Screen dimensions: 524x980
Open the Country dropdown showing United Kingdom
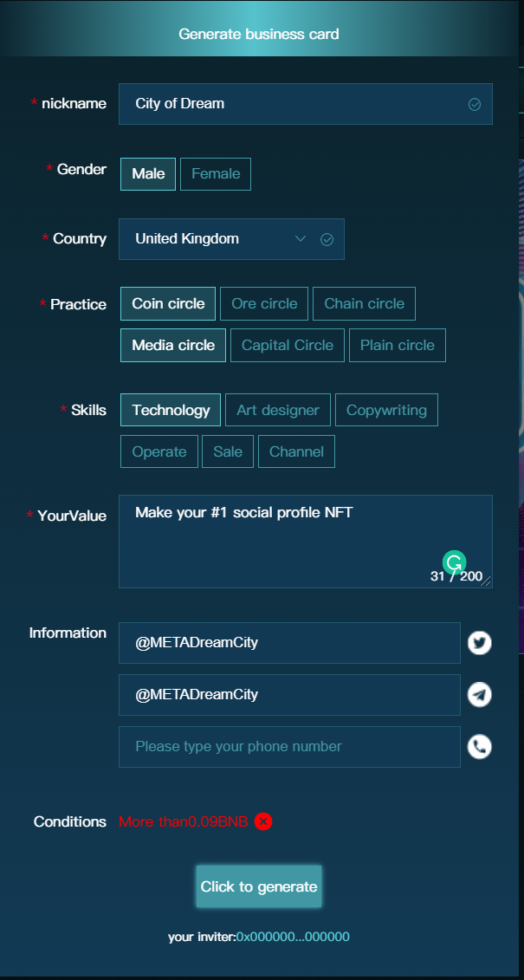tap(208, 239)
